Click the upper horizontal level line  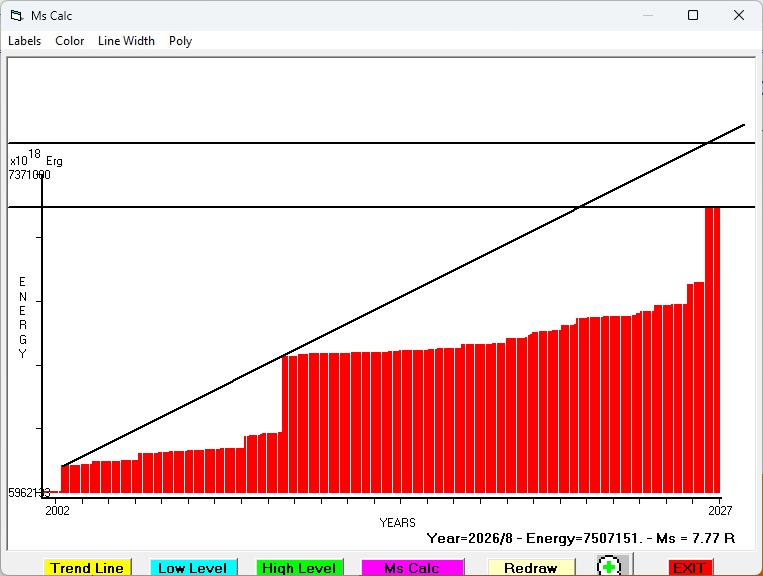coord(382,143)
